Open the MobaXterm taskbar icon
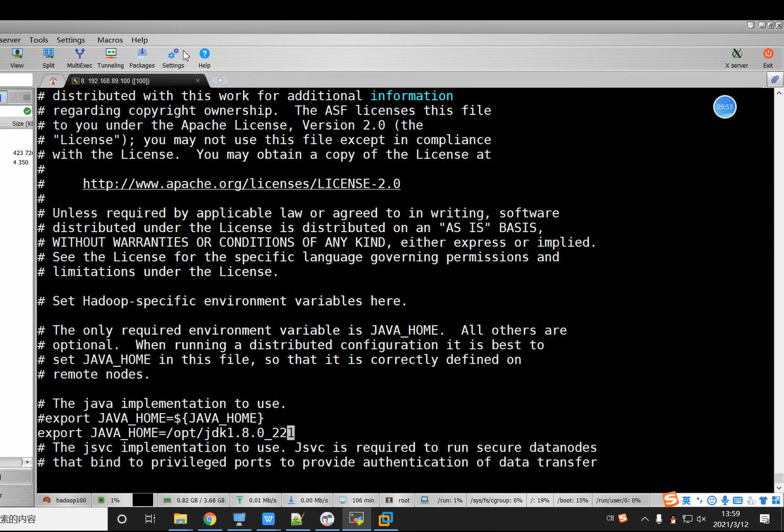This screenshot has height=532, width=784. tap(357, 519)
